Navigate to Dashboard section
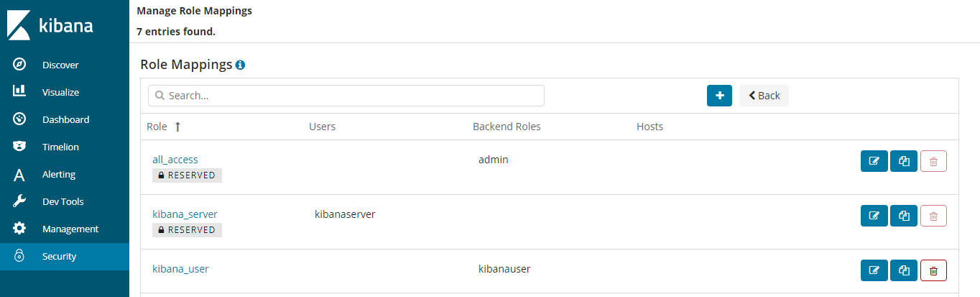 coord(65,119)
